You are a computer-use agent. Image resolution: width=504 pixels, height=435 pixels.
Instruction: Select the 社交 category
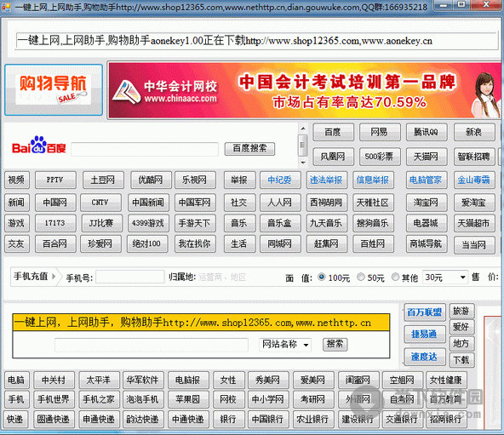(239, 203)
